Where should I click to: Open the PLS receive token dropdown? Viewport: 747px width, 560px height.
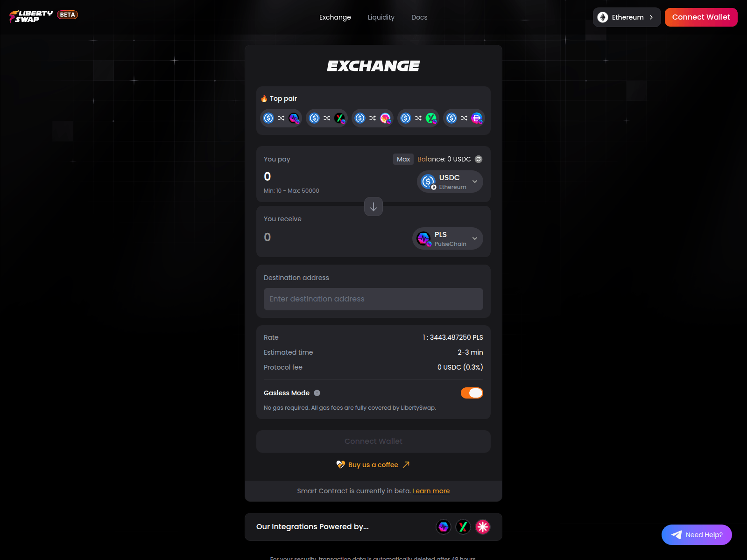[x=447, y=238]
